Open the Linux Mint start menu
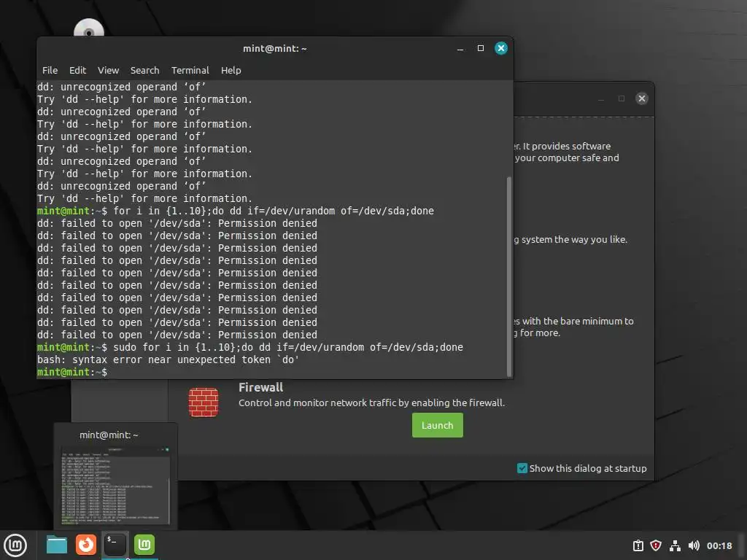Screen dimensions: 747x560 tap(15, 545)
